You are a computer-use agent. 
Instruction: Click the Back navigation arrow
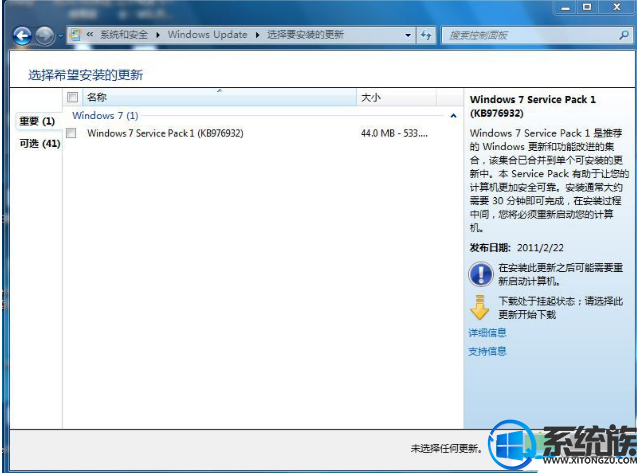pyautogui.click(x=22, y=36)
